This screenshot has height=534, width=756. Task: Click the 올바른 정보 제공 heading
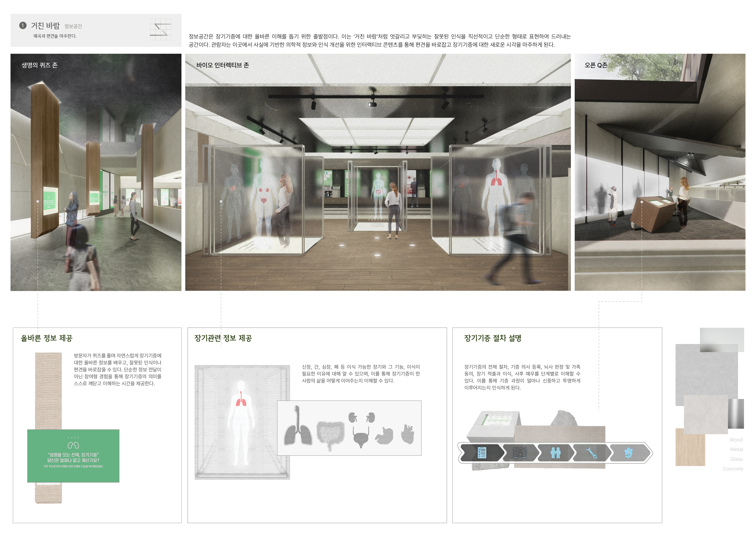pos(46,338)
